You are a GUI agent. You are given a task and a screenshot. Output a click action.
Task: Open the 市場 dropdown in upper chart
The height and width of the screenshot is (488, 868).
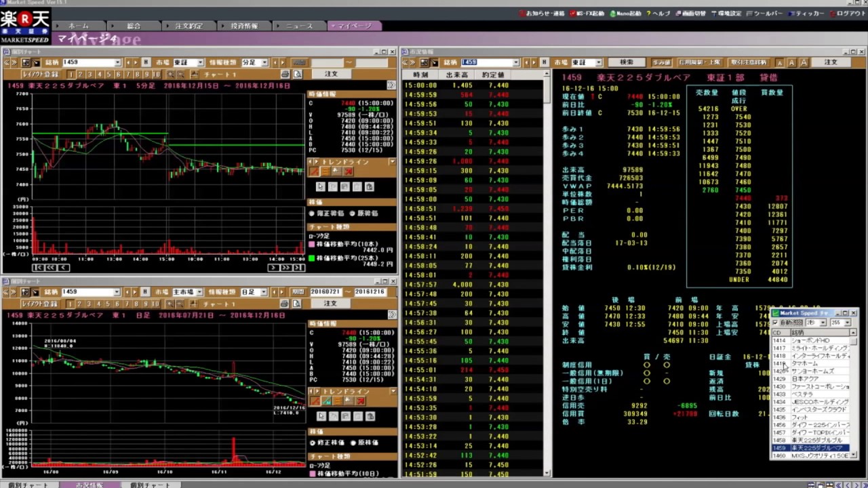(199, 62)
